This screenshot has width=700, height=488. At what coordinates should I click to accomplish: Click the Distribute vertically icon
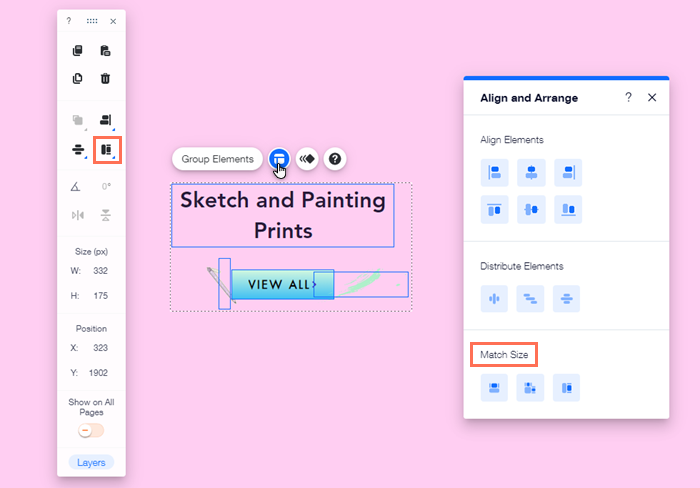(566, 299)
